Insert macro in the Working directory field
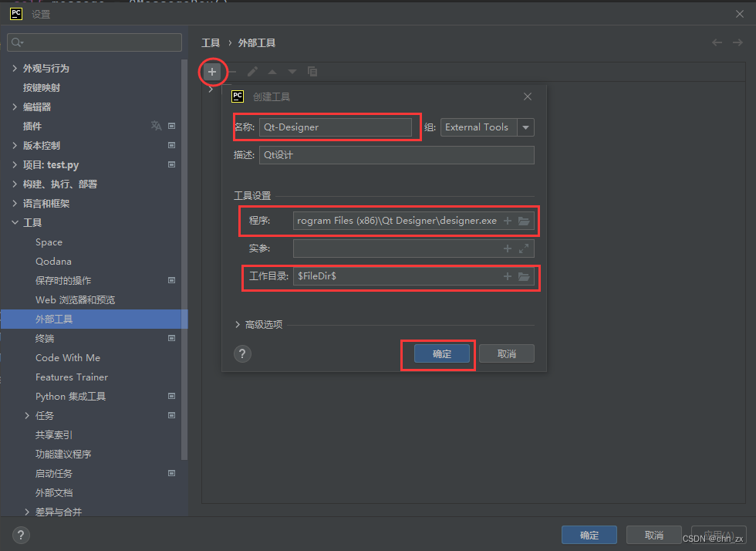The image size is (756, 551). (508, 276)
